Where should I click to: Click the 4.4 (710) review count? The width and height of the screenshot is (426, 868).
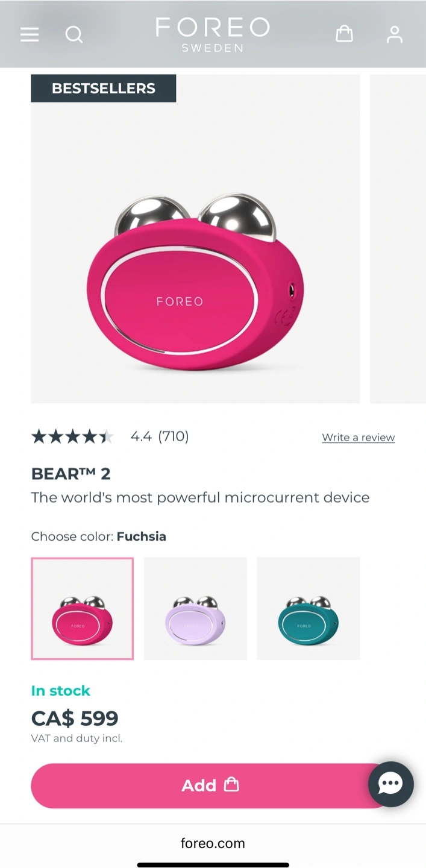pos(160,436)
